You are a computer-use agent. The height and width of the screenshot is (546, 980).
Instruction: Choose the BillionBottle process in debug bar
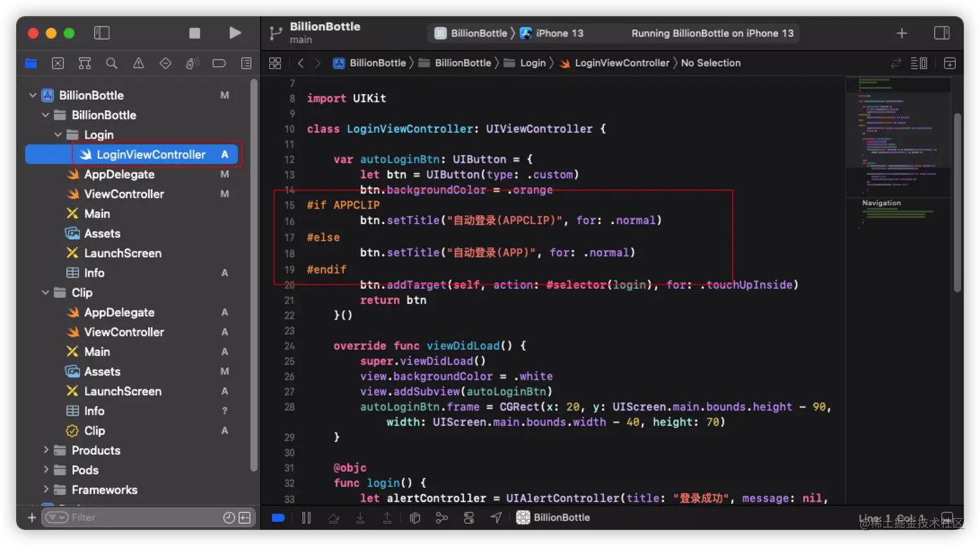tap(553, 518)
